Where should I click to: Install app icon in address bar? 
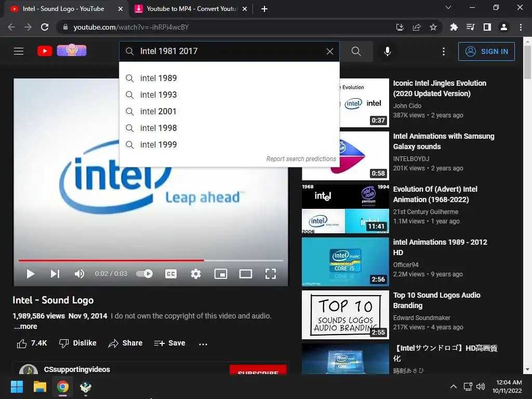pos(400,27)
